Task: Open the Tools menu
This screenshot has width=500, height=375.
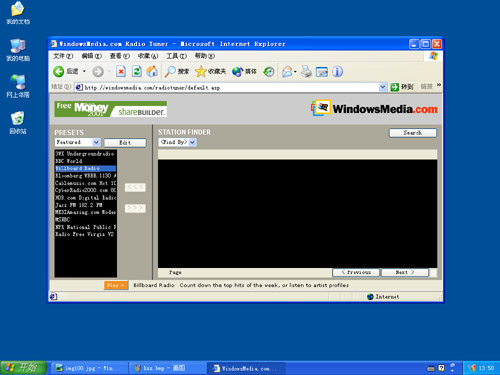Action: click(177, 56)
